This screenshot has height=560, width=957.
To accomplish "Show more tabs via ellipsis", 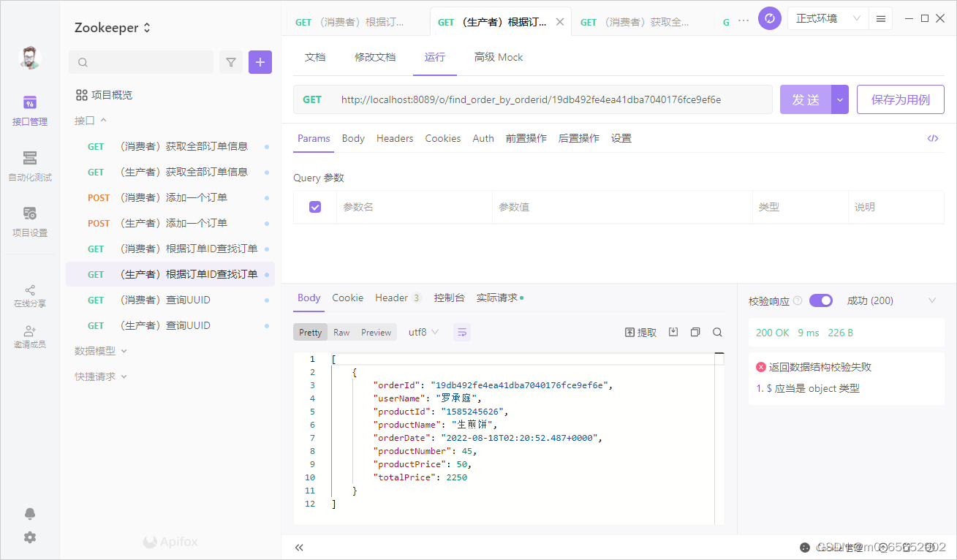I will tap(744, 20).
